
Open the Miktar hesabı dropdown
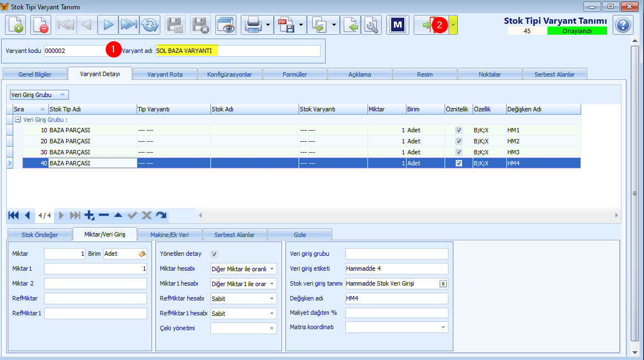coord(272,269)
